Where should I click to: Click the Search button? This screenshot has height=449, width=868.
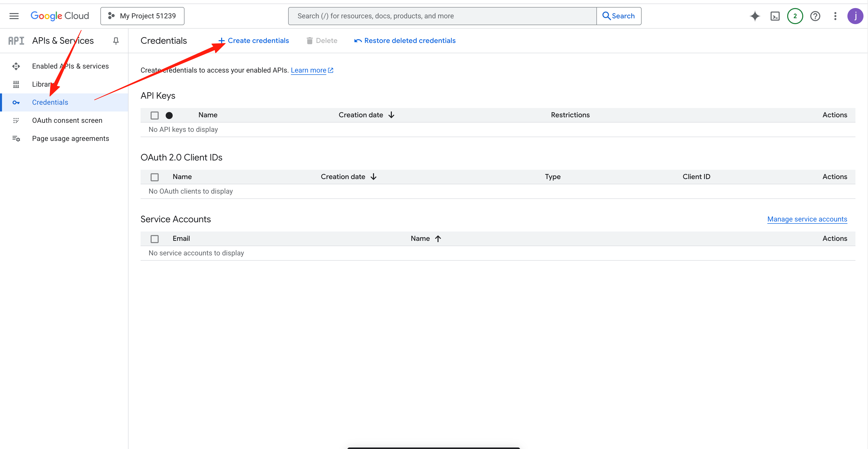[x=619, y=16]
